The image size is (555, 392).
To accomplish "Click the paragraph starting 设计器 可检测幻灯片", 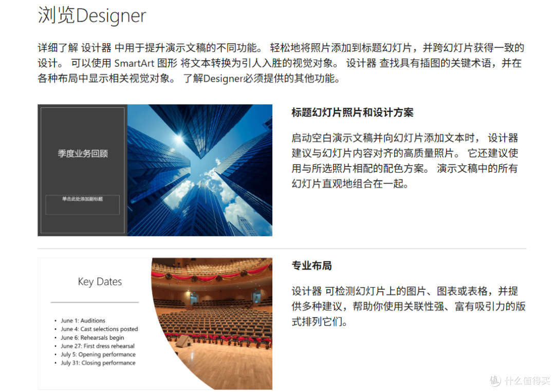I will pyautogui.click(x=409, y=306).
